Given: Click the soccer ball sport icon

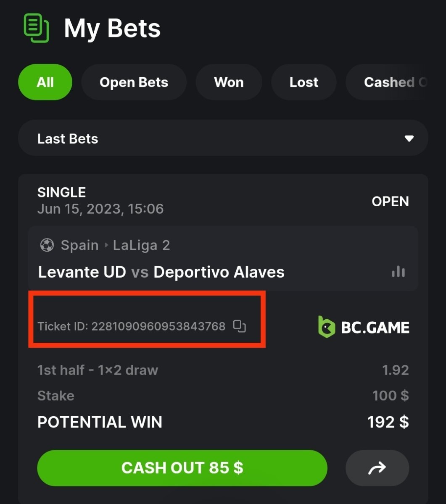Looking at the screenshot, I should pos(47,245).
